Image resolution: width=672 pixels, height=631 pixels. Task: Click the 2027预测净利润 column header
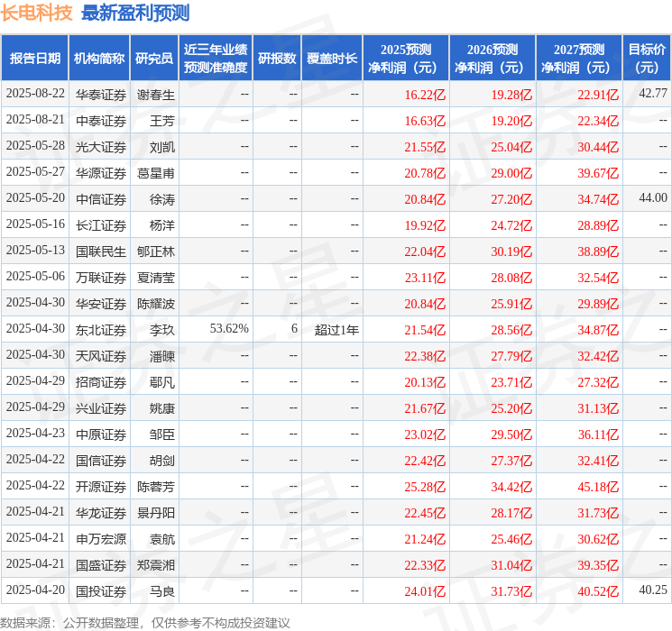[579, 59]
